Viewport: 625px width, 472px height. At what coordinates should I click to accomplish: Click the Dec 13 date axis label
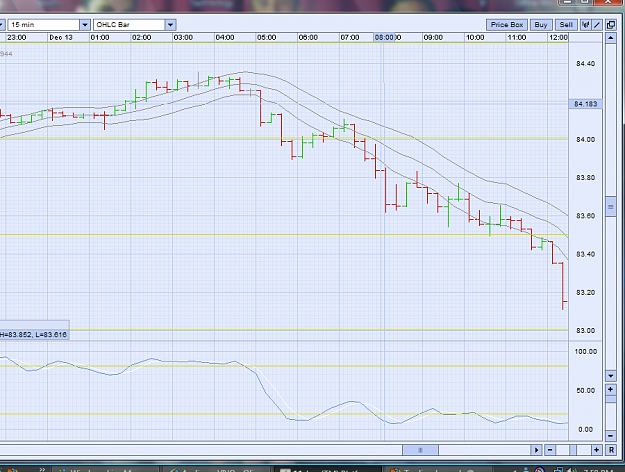[x=61, y=37]
